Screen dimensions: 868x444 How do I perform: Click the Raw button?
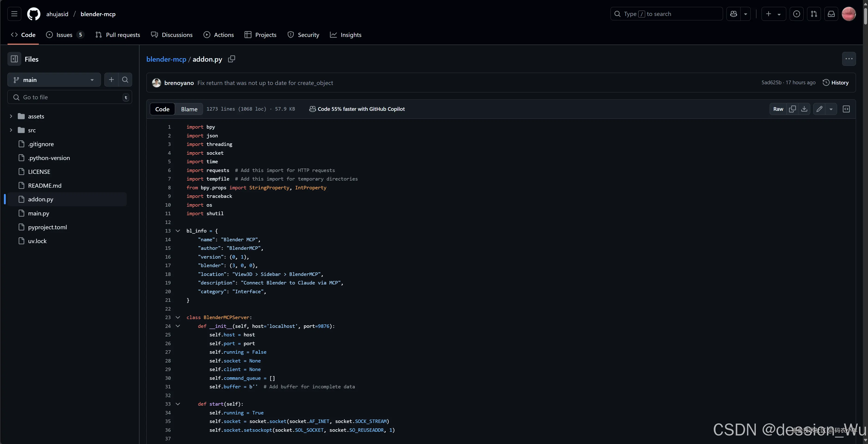pos(778,109)
